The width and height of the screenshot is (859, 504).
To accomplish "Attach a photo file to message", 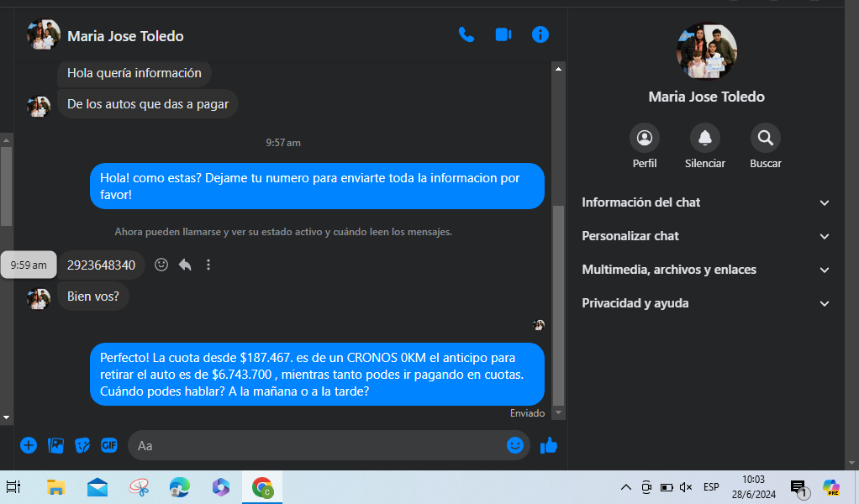I will pos(55,445).
